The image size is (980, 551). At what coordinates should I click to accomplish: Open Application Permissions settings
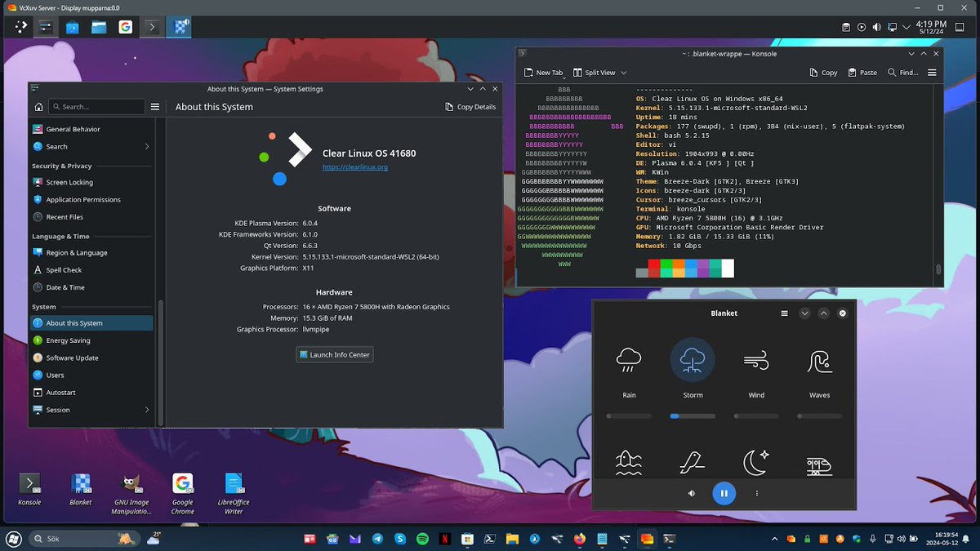point(91,200)
